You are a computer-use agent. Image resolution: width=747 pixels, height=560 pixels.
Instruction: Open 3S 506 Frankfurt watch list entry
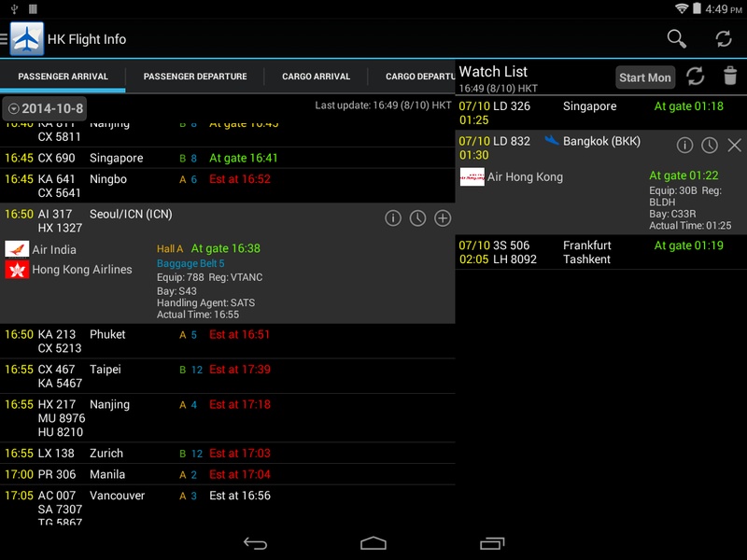click(600, 252)
